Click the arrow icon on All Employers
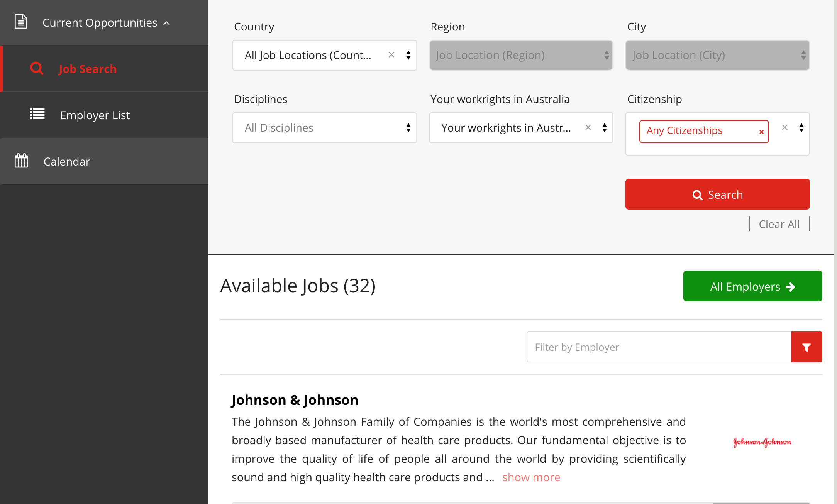This screenshot has height=504, width=837. click(x=791, y=287)
